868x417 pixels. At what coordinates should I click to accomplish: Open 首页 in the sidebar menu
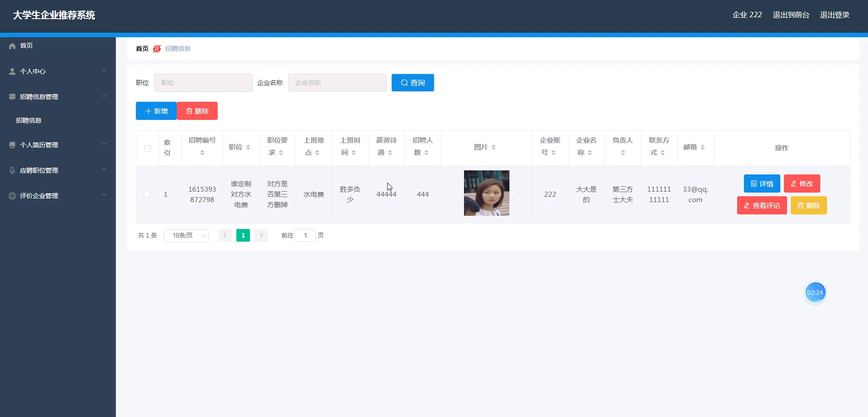coord(58,46)
